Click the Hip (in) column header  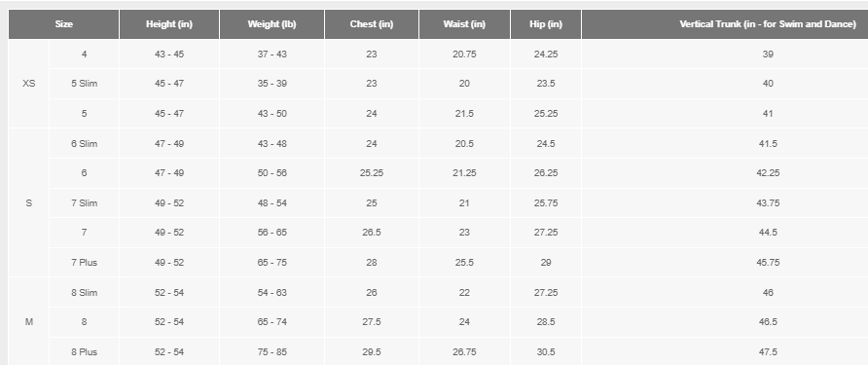coord(546,24)
